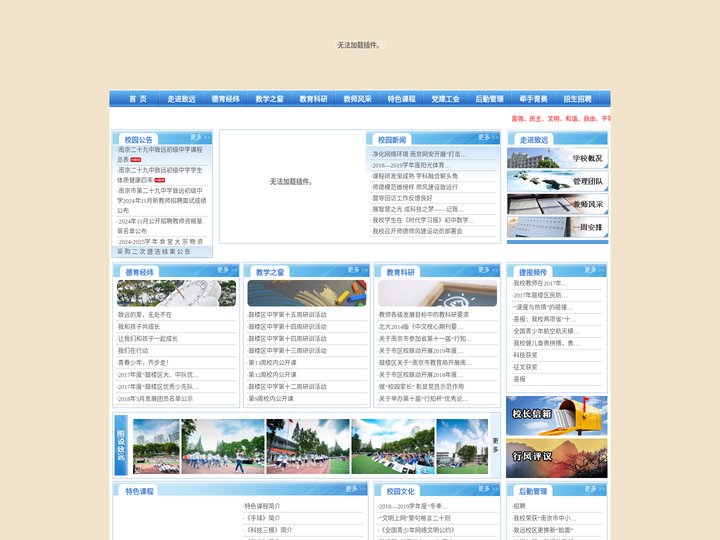Viewport: 720px width, 540px height.
Task: Open news item 课程研发渐成熟 学科融合新头角
Action: tap(415, 176)
